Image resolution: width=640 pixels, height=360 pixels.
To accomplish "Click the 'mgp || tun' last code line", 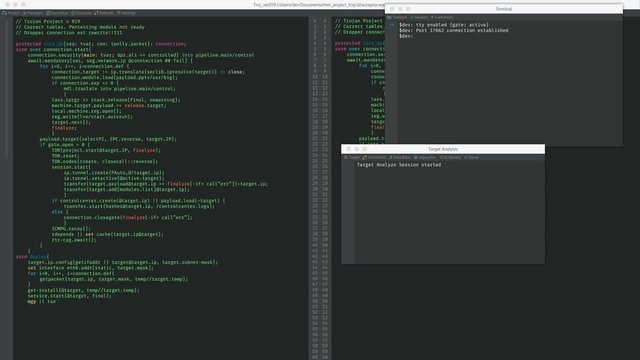I will pos(42,302).
